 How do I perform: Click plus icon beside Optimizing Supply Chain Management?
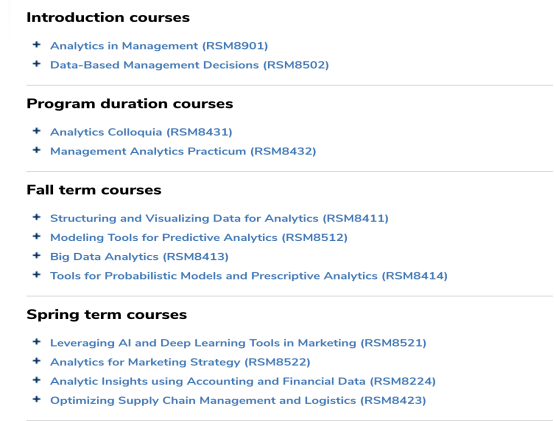pos(36,399)
